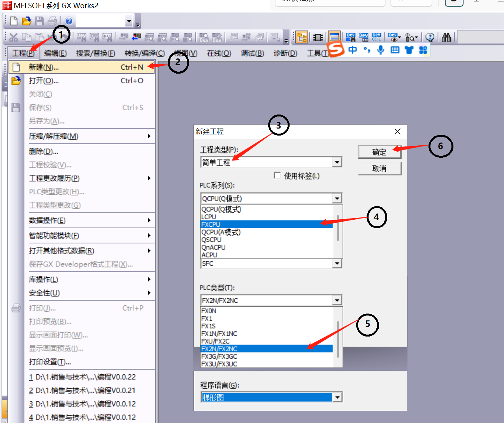504x423 pixels.
Task: Select LCPU in the PLC series list
Action: [x=267, y=217]
